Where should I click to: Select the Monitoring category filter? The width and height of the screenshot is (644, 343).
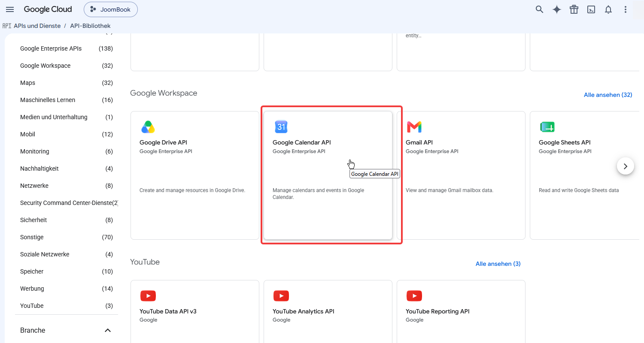coord(67,151)
